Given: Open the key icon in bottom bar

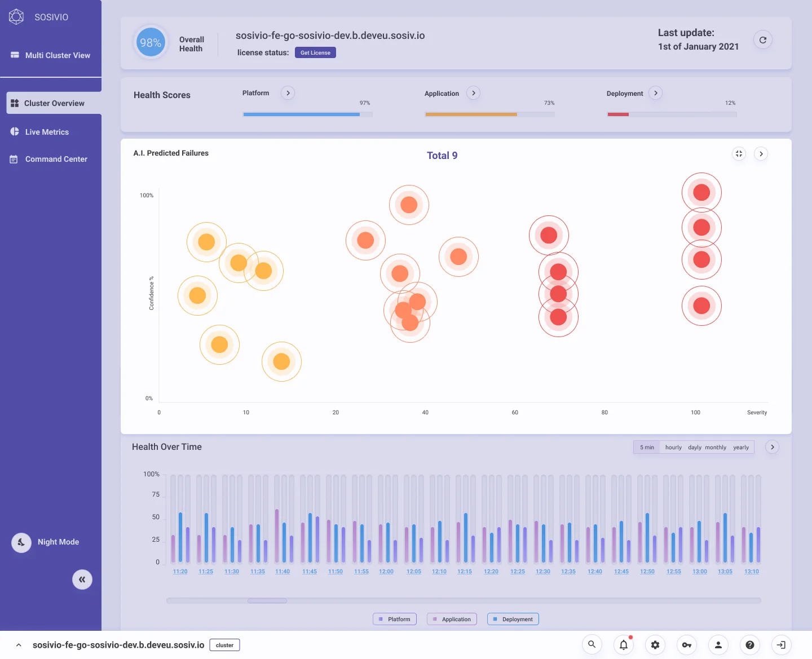Looking at the screenshot, I should (x=687, y=644).
